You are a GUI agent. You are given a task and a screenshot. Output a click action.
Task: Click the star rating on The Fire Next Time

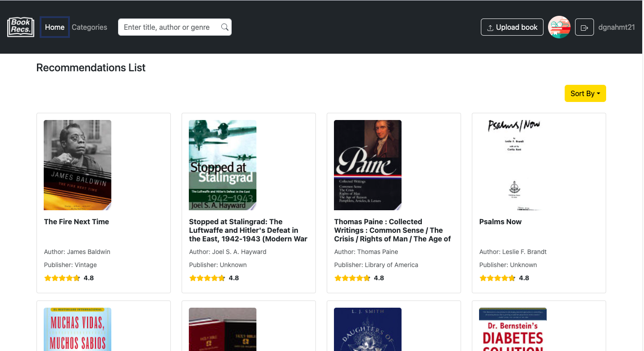click(x=62, y=278)
